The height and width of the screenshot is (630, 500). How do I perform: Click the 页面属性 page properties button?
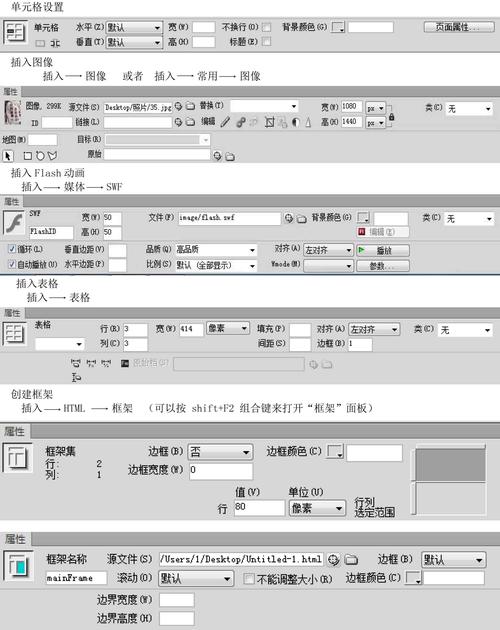459,27
